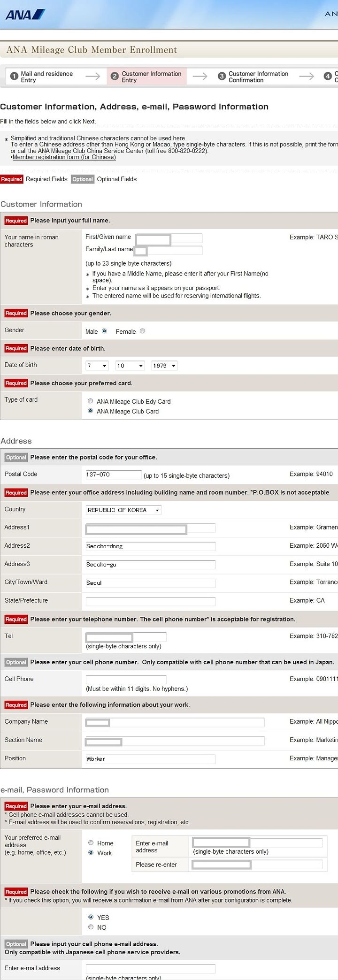The width and height of the screenshot is (338, 980).
Task: Select Home as preferred e-mail address
Action: coord(91,842)
